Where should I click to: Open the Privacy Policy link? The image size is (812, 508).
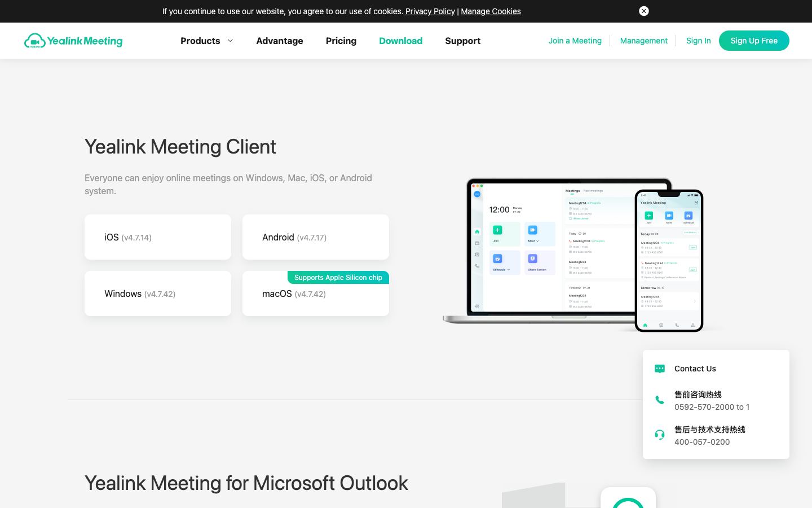pyautogui.click(x=430, y=11)
